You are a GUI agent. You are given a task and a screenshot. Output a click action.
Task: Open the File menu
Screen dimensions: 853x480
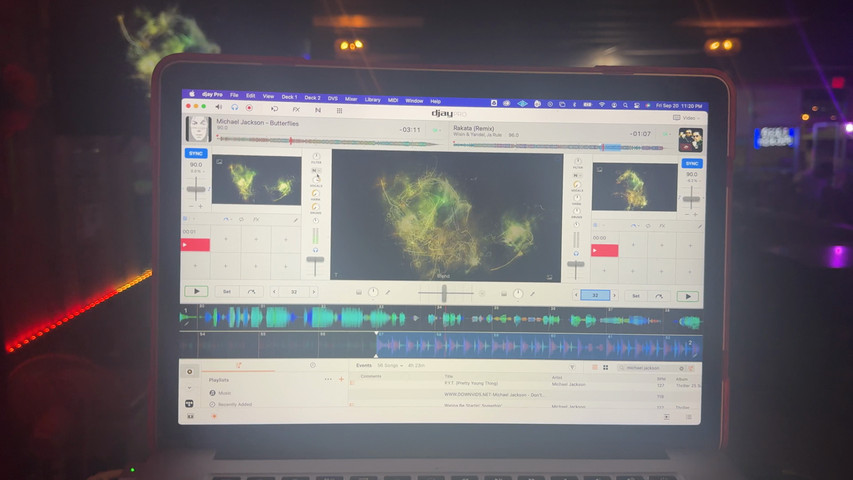click(x=234, y=95)
